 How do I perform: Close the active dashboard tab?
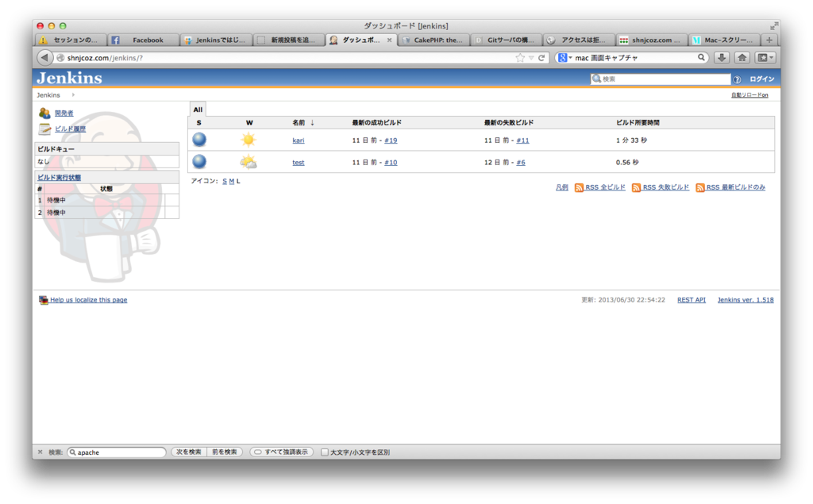pos(389,40)
